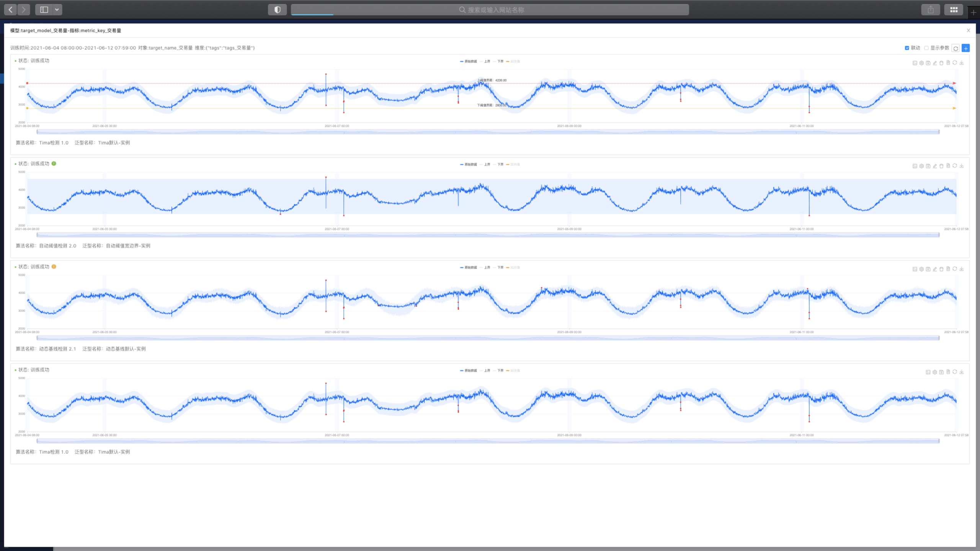Toggle 拟合值 legend in second chart

513,165
